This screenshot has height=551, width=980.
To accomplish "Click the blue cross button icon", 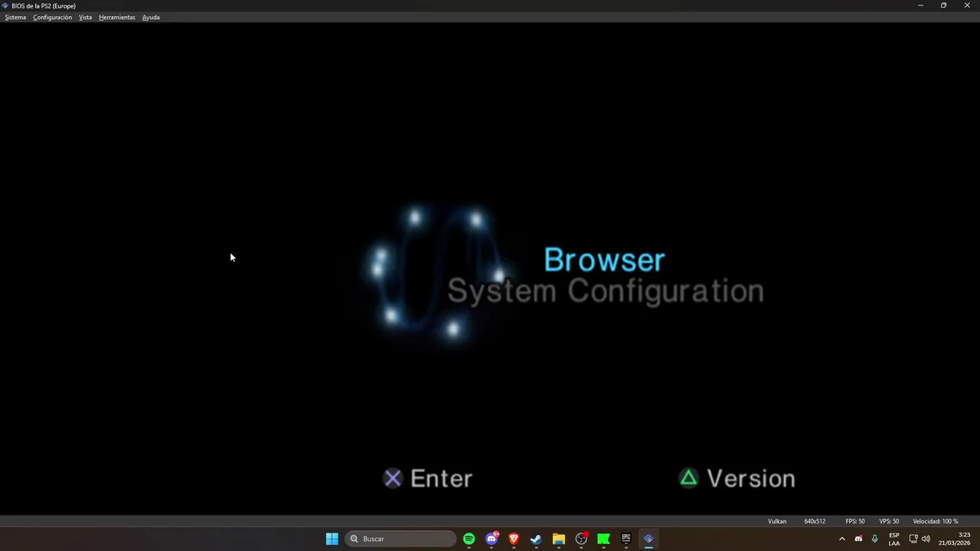I will click(393, 478).
